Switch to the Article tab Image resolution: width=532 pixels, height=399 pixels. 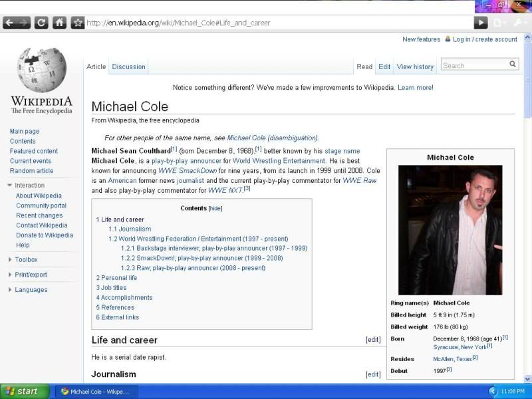[x=96, y=67]
